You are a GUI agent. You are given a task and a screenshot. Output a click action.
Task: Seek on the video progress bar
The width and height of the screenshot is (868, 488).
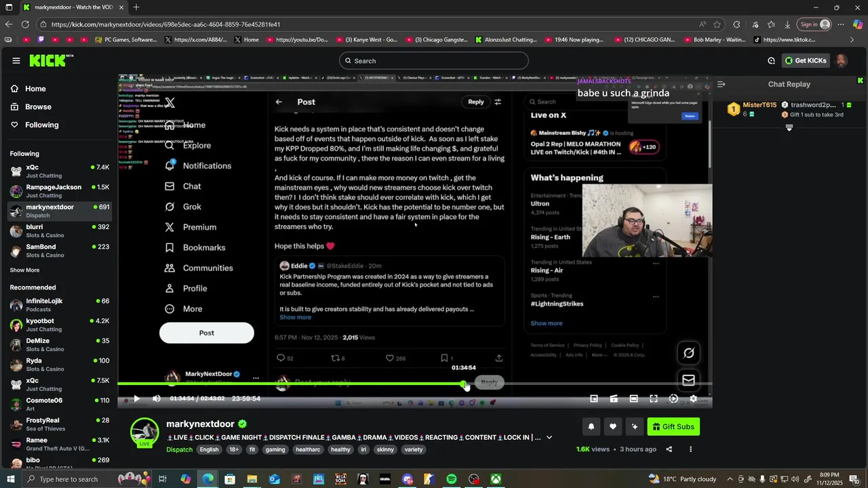(x=414, y=384)
